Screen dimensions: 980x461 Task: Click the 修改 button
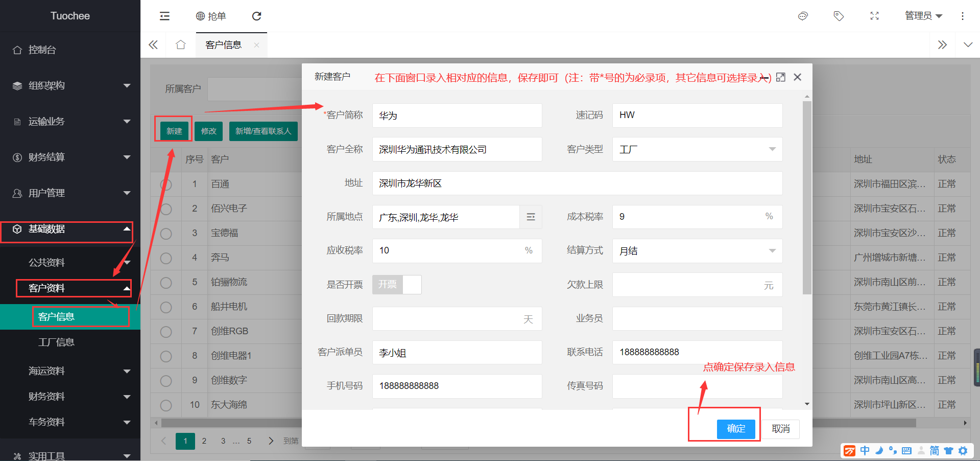coord(208,131)
